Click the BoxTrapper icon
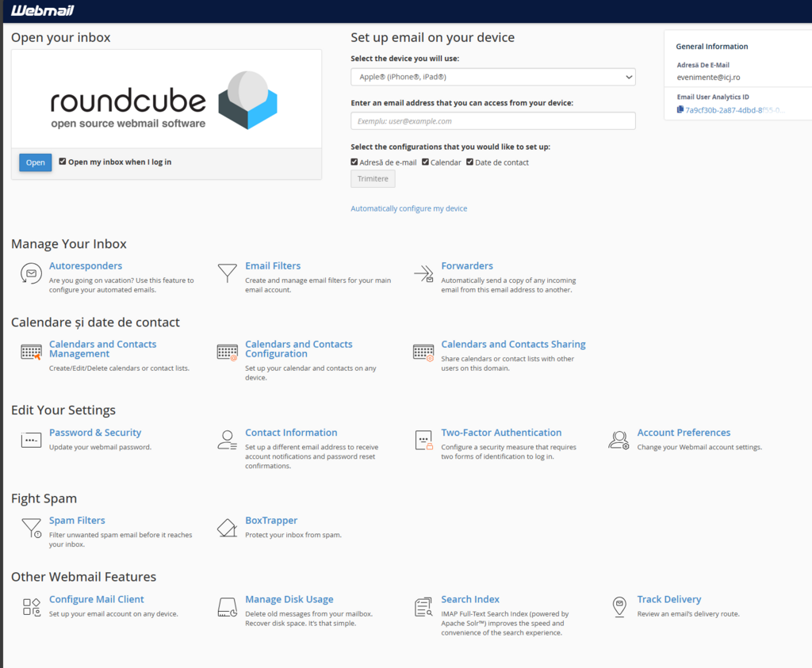This screenshot has height=668, width=812. tap(228, 529)
